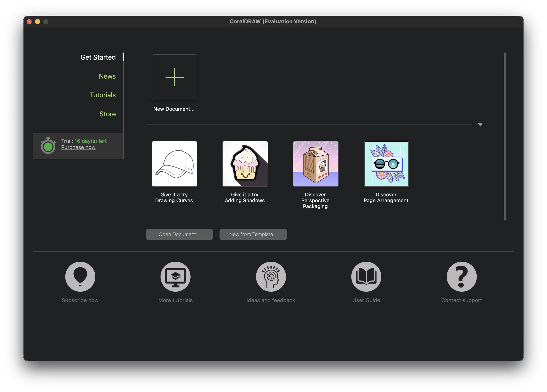Switch to the News tab
The image size is (547, 392).
tap(107, 76)
